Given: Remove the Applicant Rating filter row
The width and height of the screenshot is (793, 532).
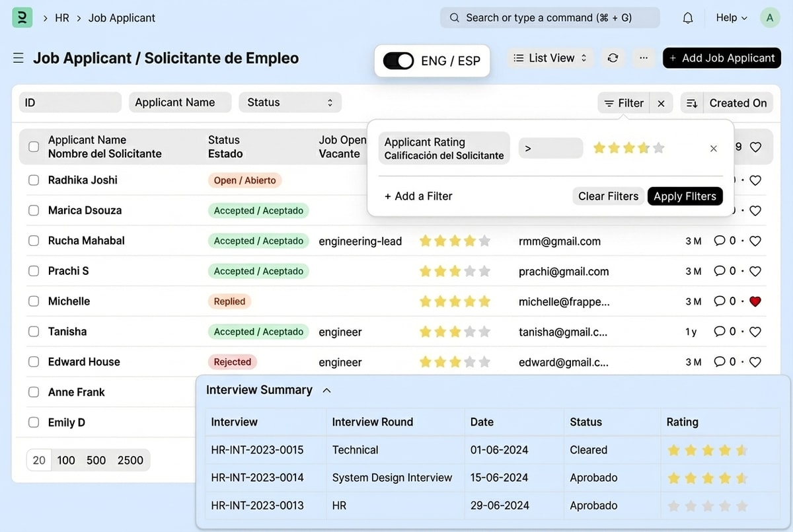Looking at the screenshot, I should [x=713, y=149].
